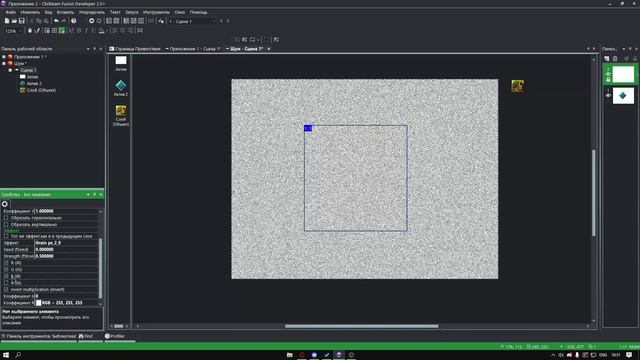The height and width of the screenshot is (360, 640).
Task: Click the Run application play icon
Action: 91,21
